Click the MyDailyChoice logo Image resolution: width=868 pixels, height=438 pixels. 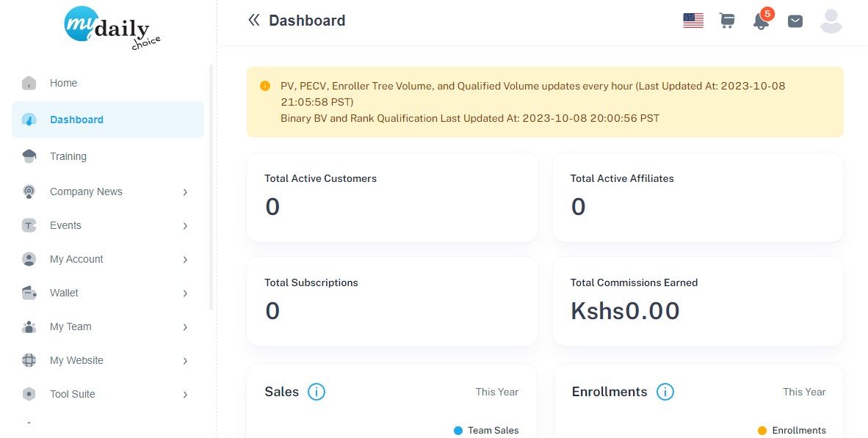[x=112, y=28]
